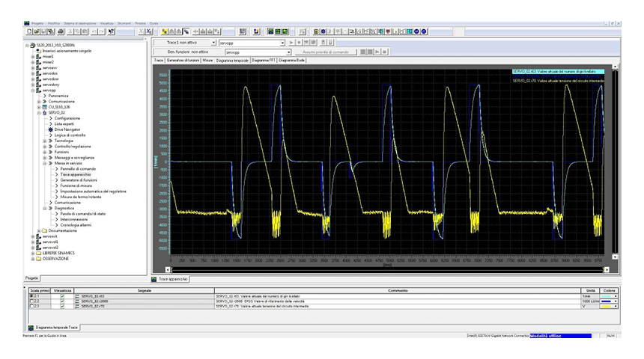Click the multicolor squares toolbar icon

(257, 31)
